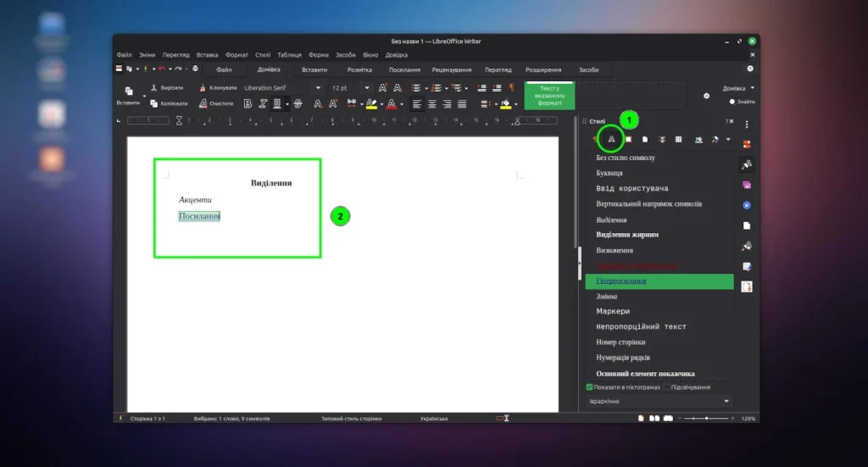Apply the yellow highlighting color
868x467 pixels.
click(x=371, y=103)
